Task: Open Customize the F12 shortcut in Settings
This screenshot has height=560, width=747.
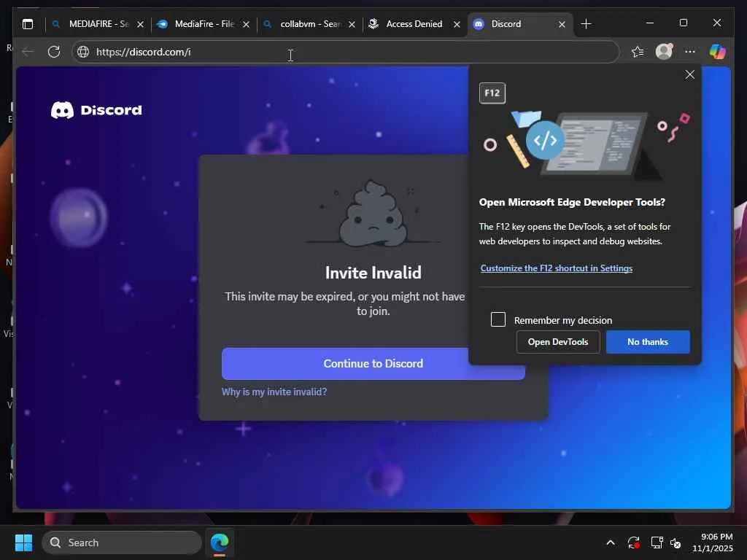Action: (x=557, y=268)
